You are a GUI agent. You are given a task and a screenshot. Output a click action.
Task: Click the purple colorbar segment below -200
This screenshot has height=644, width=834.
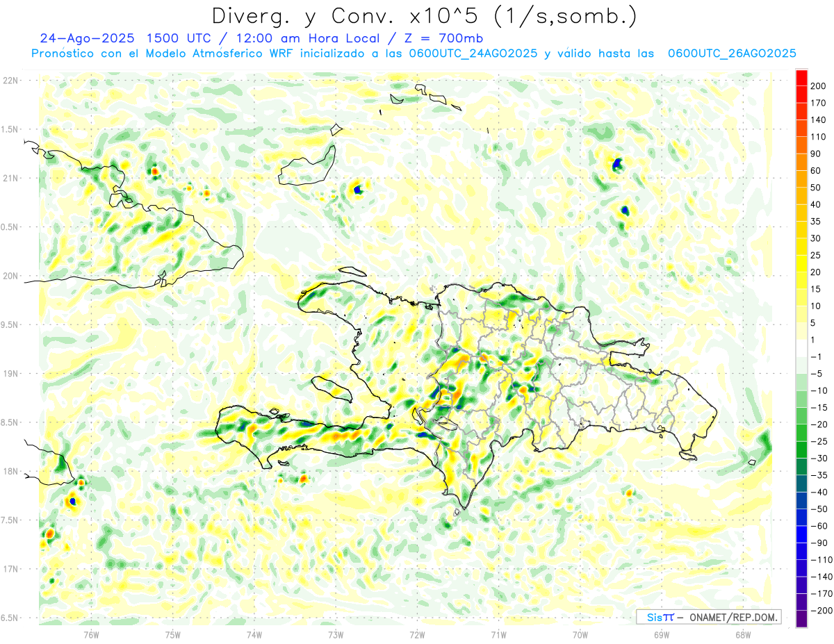[801, 619]
